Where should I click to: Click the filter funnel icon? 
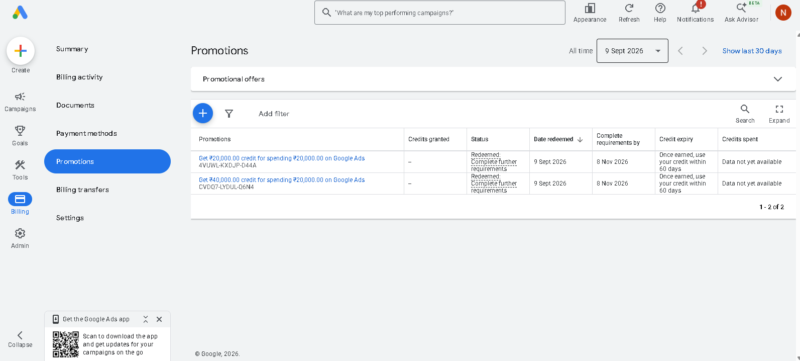click(x=229, y=114)
